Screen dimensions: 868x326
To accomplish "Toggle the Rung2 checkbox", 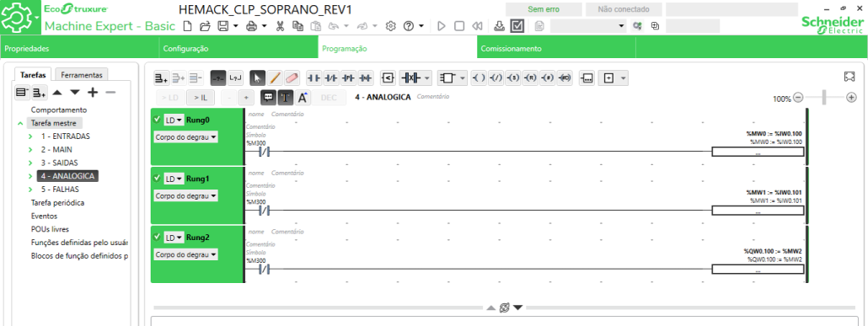I will (158, 237).
